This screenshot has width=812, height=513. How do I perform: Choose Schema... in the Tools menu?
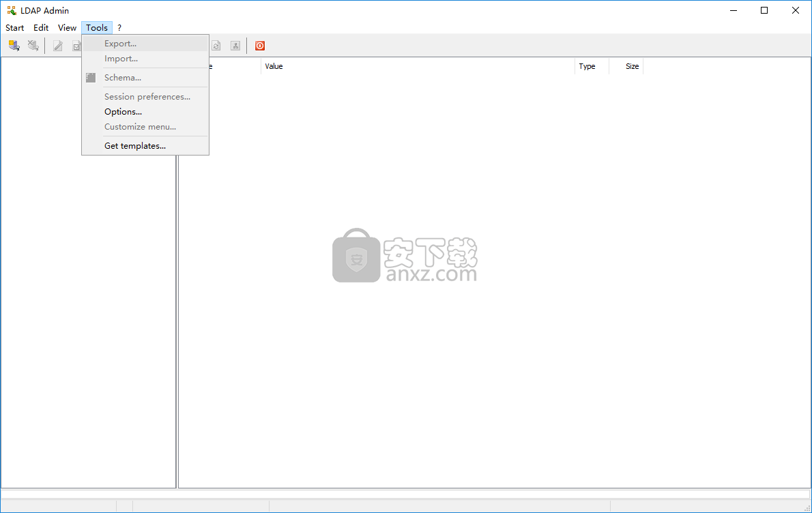pos(145,78)
